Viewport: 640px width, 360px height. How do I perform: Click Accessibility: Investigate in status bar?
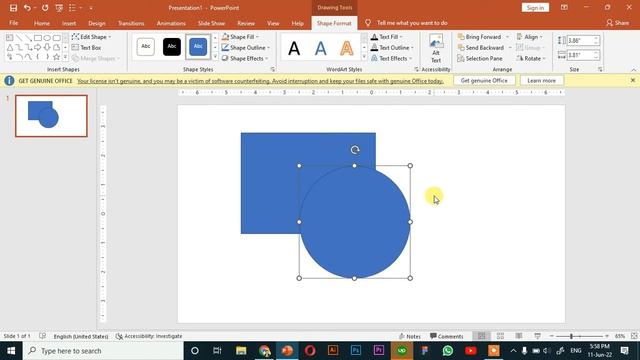tap(149, 336)
